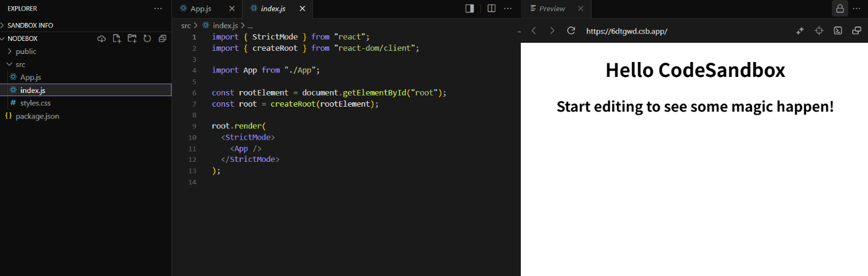The image size is (868, 276).
Task: Open package.json in the file tree
Action: pyautogui.click(x=37, y=116)
